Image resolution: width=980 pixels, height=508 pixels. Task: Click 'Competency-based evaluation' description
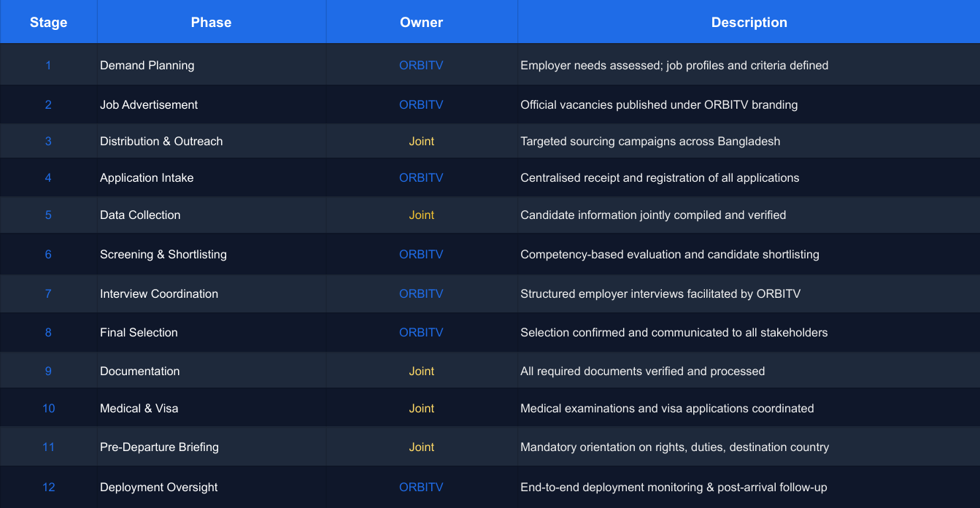pyautogui.click(x=670, y=254)
